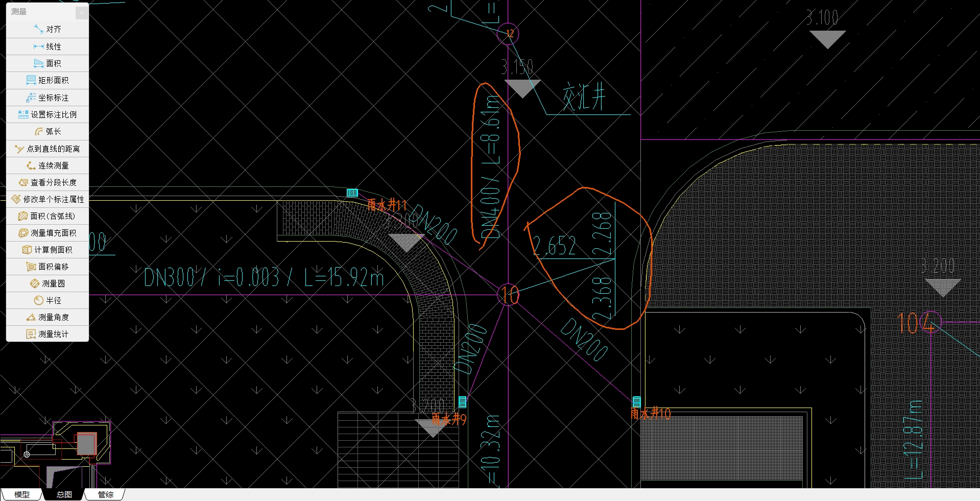Screen dimensions: 980x501
Task: Activate the 面积偏移 area offset tool
Action: tap(47, 267)
